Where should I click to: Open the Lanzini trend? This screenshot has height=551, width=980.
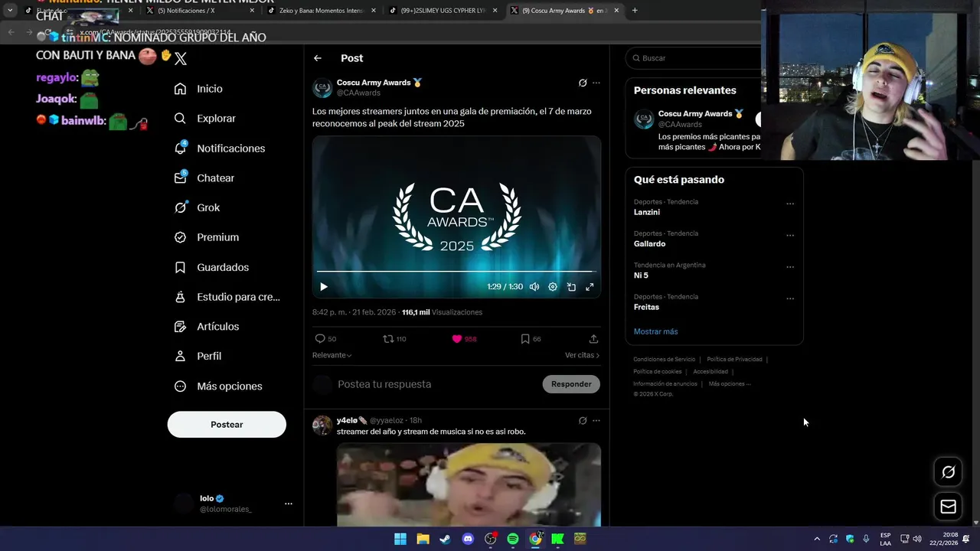647,212
